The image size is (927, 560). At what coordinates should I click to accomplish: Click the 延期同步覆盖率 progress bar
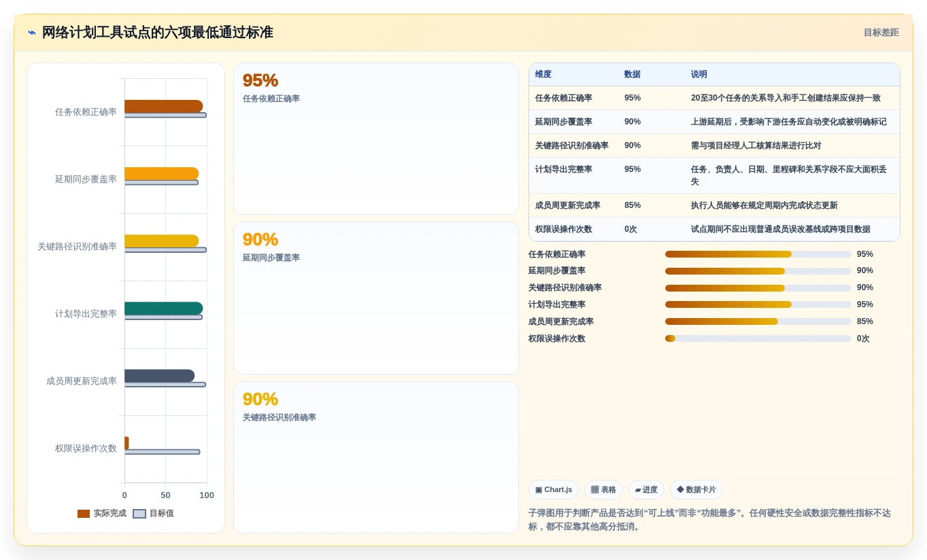point(758,270)
